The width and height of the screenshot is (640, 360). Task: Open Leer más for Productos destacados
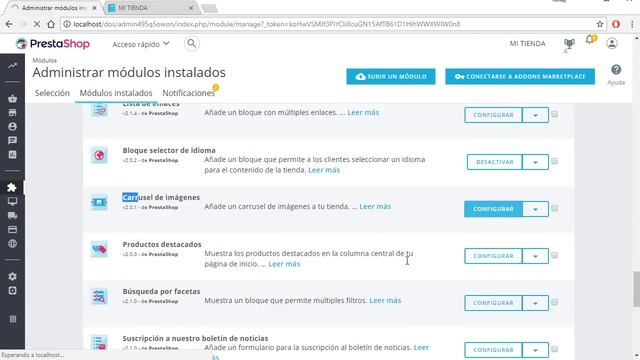[284, 264]
